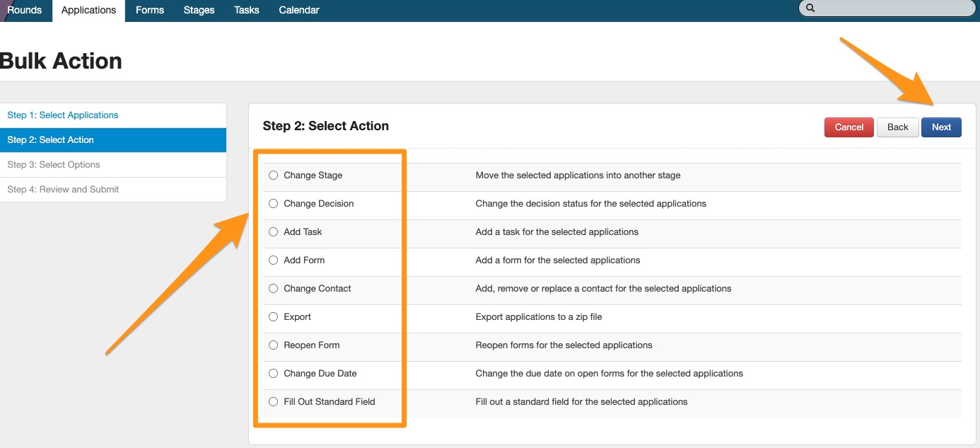980x448 pixels.
Task: Select the Change Decision radio option
Action: [x=274, y=204]
